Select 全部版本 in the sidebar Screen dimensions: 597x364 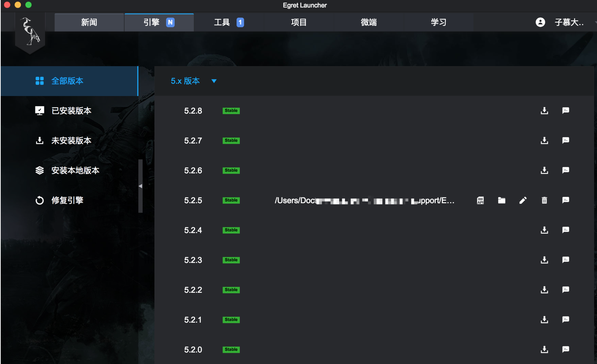click(69, 81)
